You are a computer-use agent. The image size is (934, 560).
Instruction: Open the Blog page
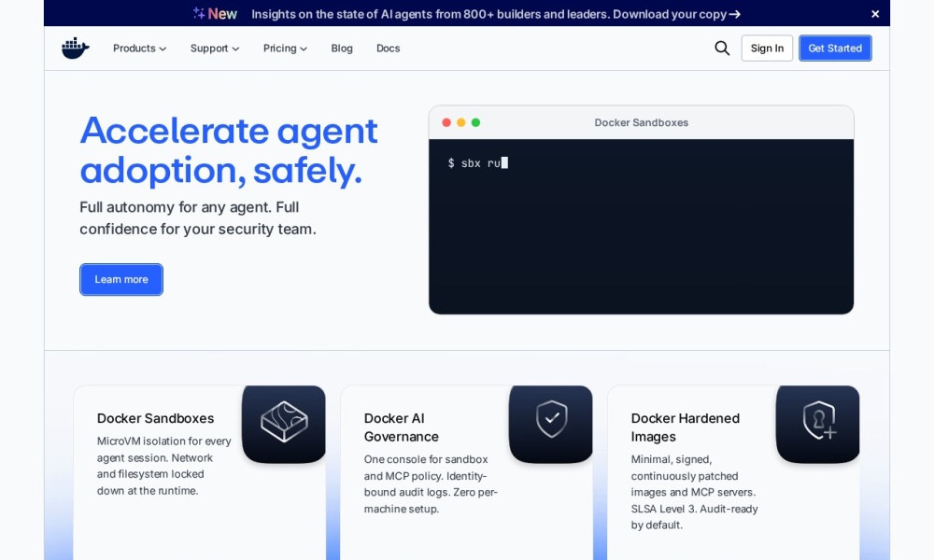tap(342, 49)
